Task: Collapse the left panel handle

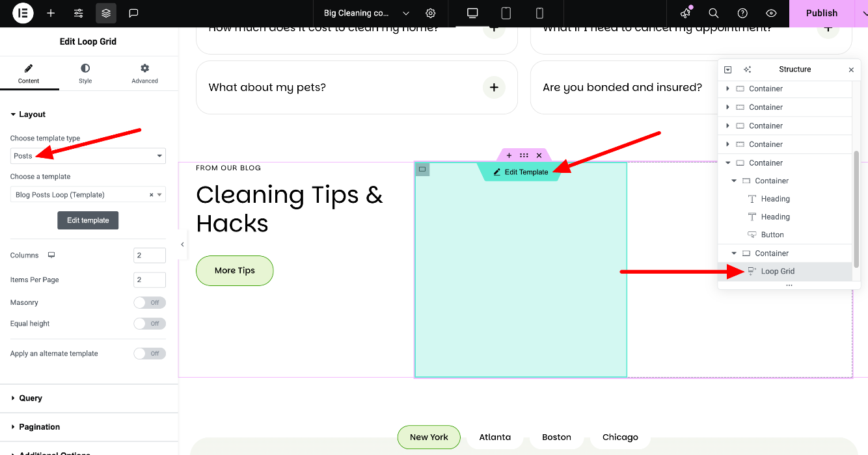Action: coord(182,244)
